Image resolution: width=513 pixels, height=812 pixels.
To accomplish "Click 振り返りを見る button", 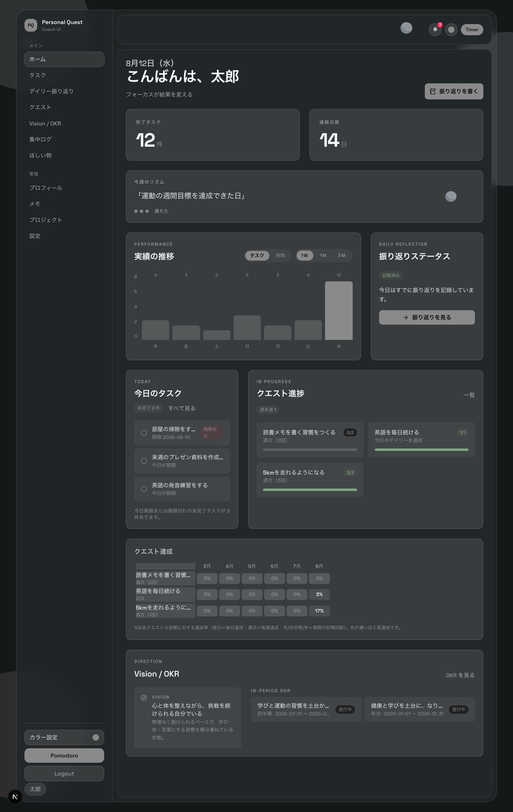I will click(x=427, y=317).
